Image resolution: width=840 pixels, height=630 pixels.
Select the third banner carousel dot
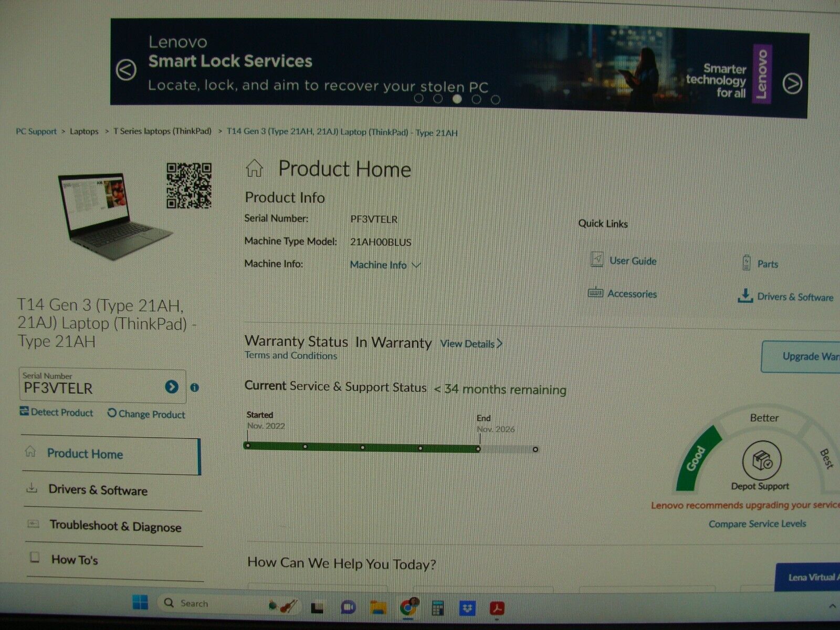[x=457, y=99]
